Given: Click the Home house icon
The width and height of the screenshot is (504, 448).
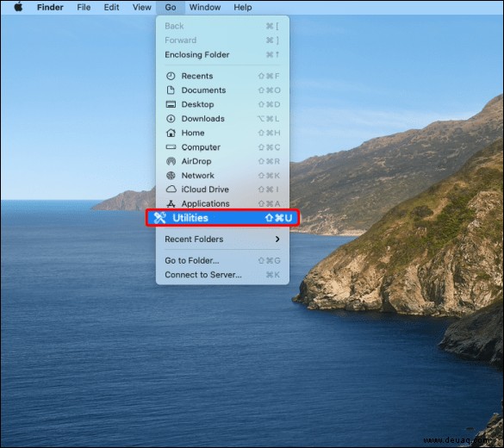Looking at the screenshot, I should pos(171,133).
